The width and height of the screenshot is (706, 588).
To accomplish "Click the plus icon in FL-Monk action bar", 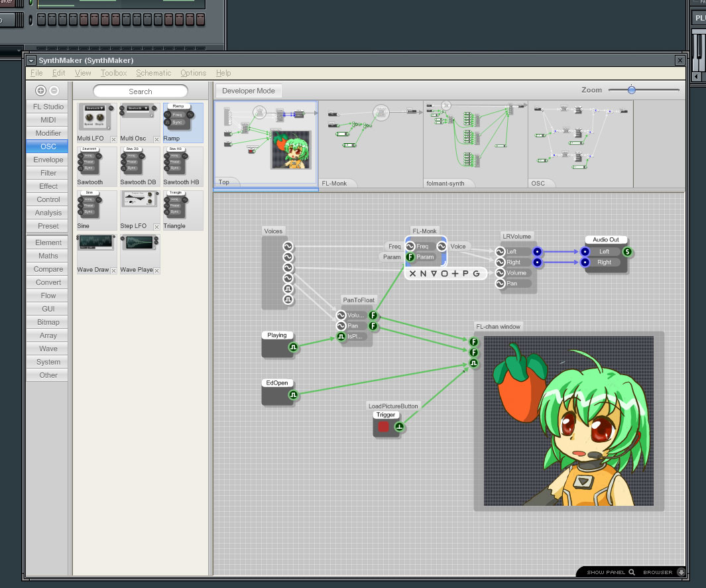I will click(455, 273).
